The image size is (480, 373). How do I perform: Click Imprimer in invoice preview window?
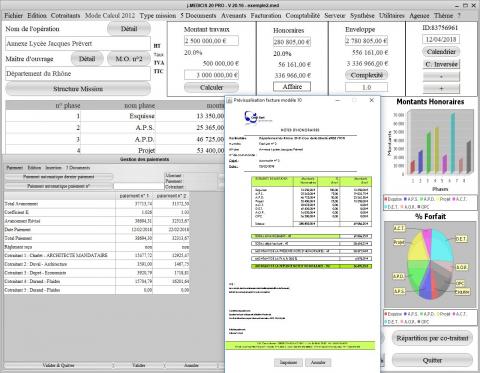(288, 362)
